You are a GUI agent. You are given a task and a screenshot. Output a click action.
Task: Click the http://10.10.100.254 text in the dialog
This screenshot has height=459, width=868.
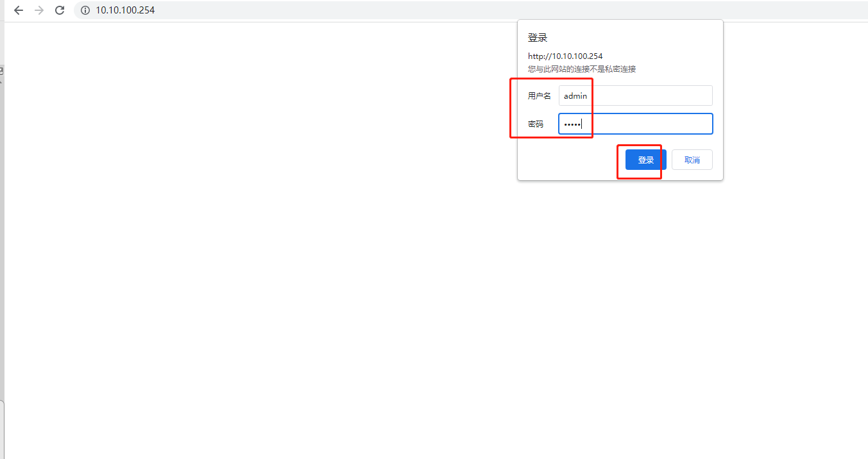(565, 56)
